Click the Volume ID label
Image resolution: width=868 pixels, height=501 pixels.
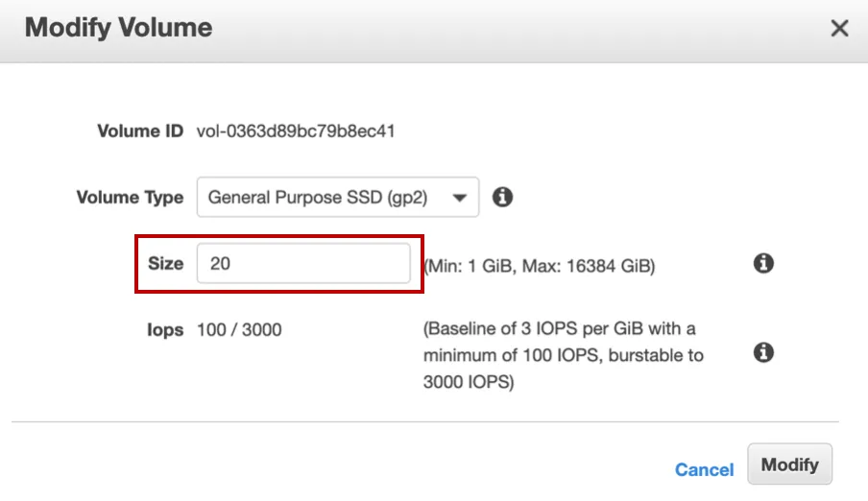tap(140, 131)
